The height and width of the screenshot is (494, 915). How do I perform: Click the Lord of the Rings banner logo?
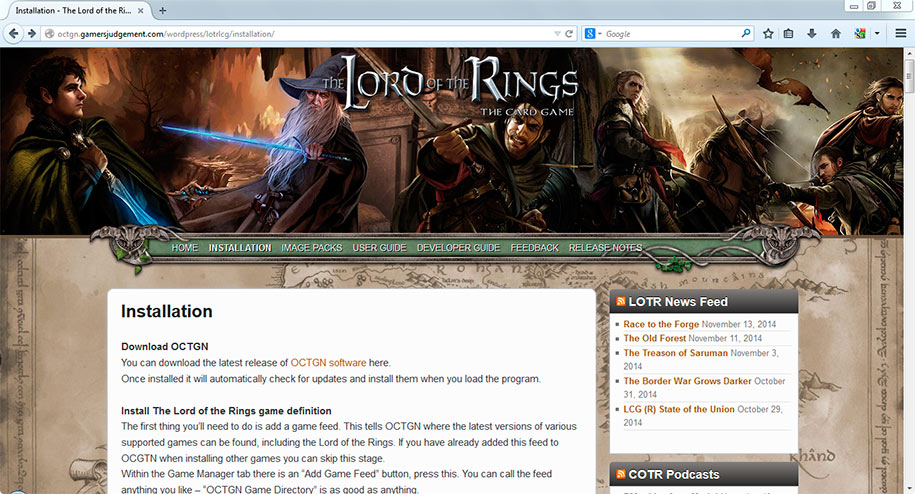point(450,86)
